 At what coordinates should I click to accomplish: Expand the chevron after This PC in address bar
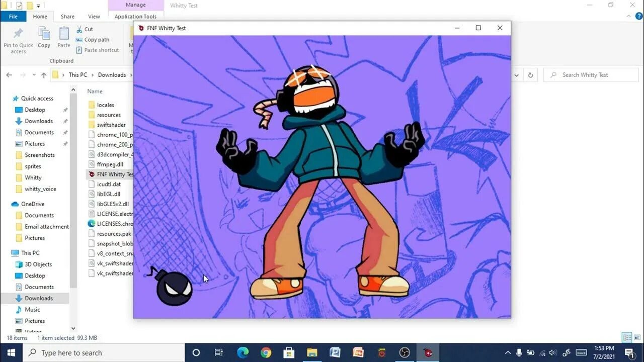[93, 75]
